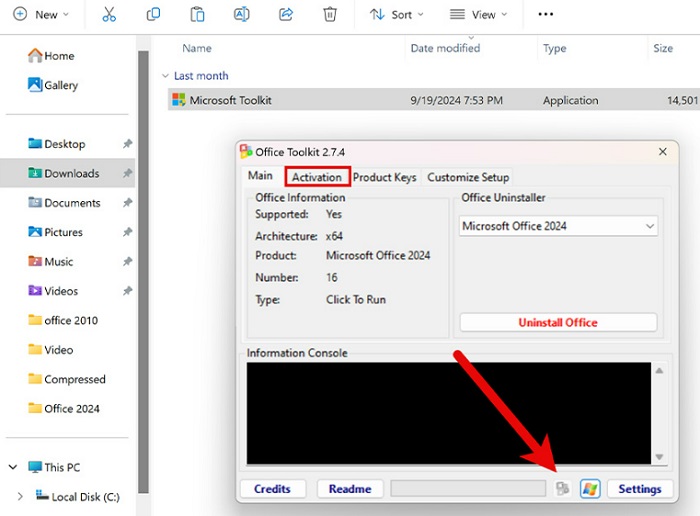Image resolution: width=700 pixels, height=516 pixels.
Task: Click the Cut scissors icon in toolbar
Action: coord(109,14)
